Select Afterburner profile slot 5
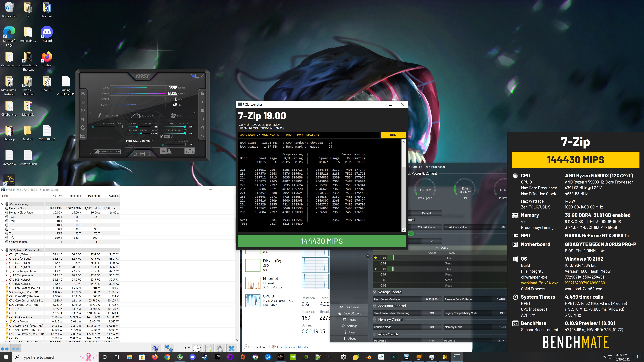Viewport: 644px width, 362px height. click(x=202, y=136)
